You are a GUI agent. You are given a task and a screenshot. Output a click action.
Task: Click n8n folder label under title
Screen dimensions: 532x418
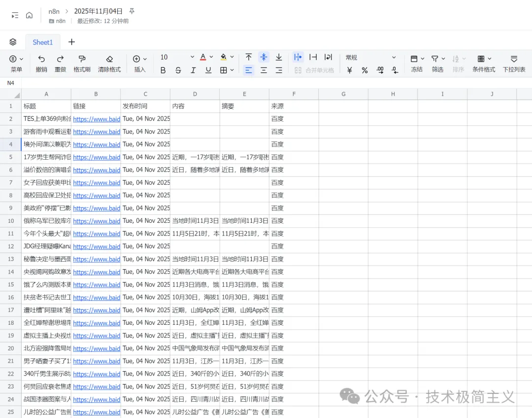pyautogui.click(x=57, y=21)
